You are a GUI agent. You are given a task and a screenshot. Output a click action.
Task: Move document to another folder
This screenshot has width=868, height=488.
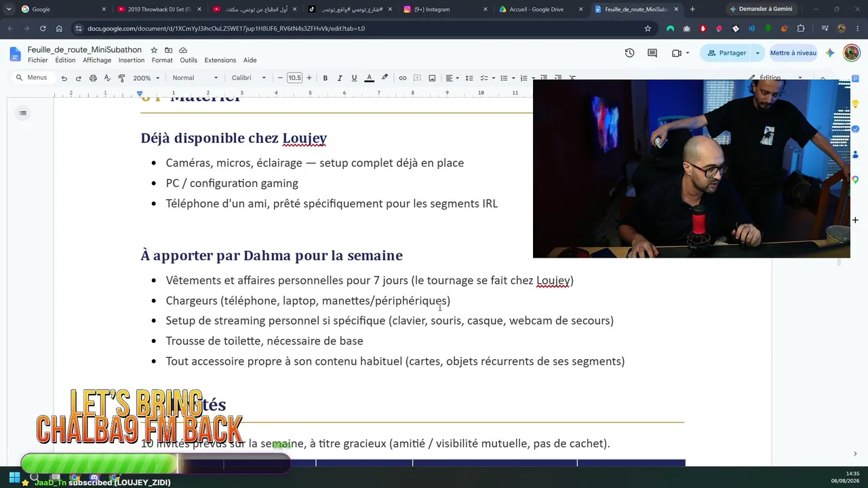168,50
